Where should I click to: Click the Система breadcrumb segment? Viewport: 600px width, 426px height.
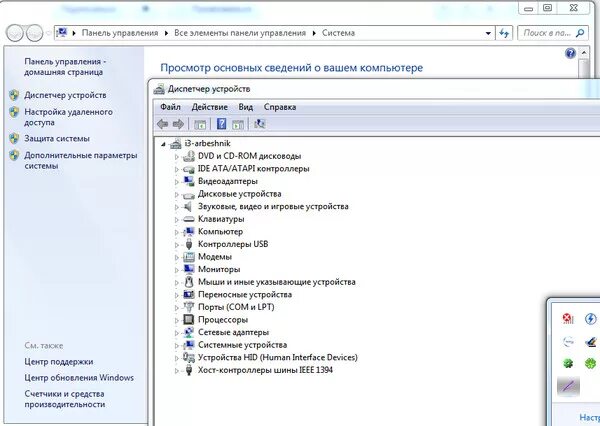click(x=338, y=33)
